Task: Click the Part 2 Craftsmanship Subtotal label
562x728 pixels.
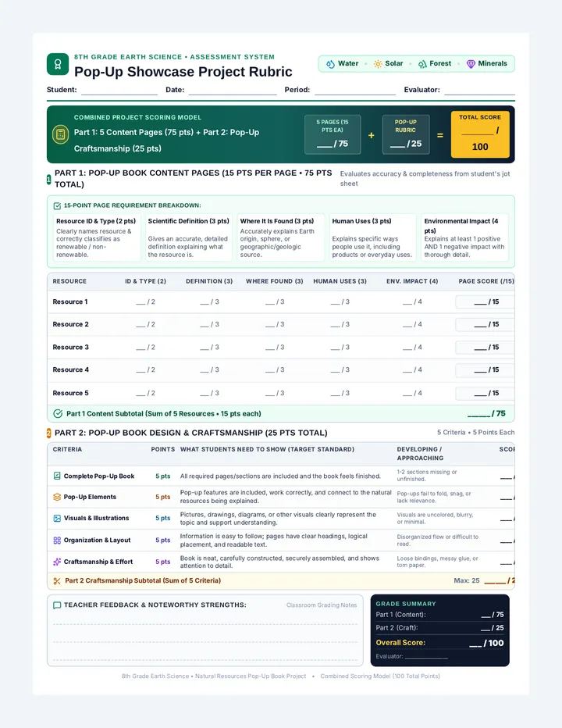Action: 143,581
